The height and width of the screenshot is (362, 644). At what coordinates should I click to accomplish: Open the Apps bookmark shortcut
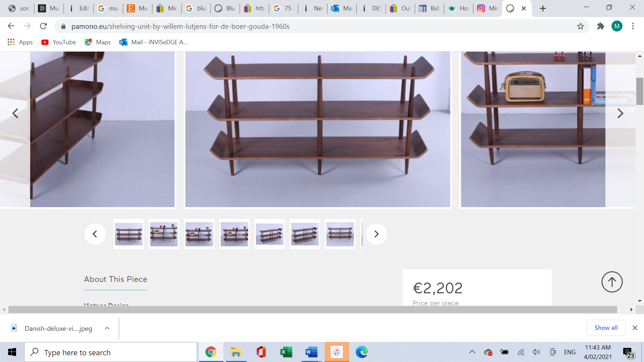pyautogui.click(x=20, y=42)
